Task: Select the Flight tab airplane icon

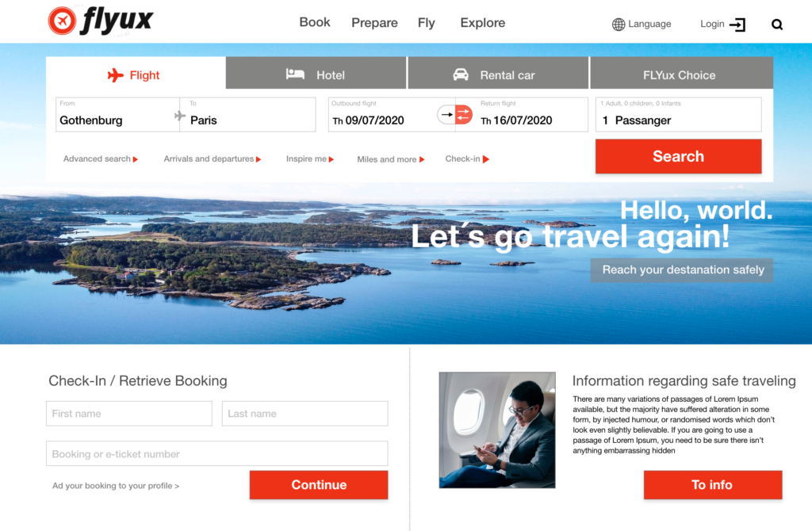Action: pos(116,75)
